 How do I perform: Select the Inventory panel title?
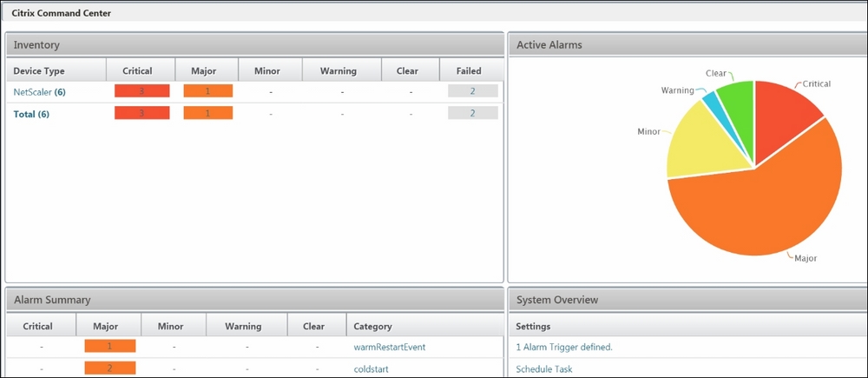click(x=36, y=45)
